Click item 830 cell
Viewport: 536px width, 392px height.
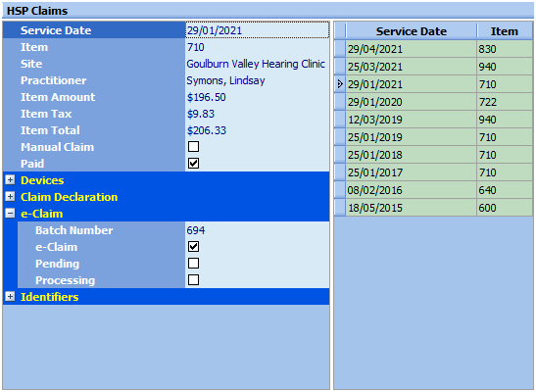click(x=505, y=49)
